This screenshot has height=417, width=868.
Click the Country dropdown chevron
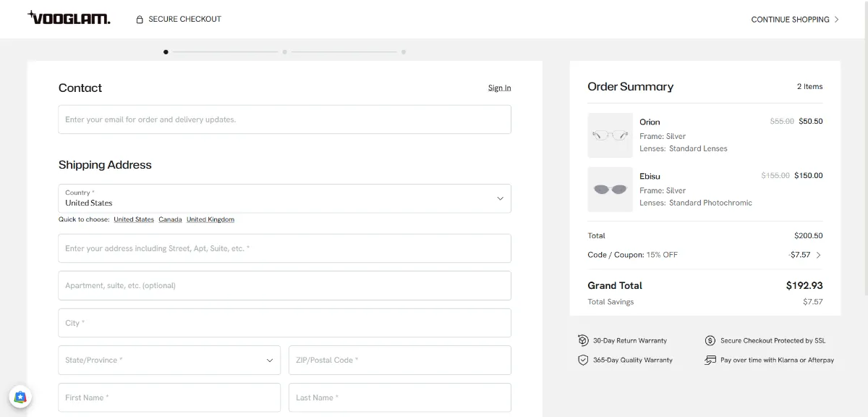click(x=500, y=198)
